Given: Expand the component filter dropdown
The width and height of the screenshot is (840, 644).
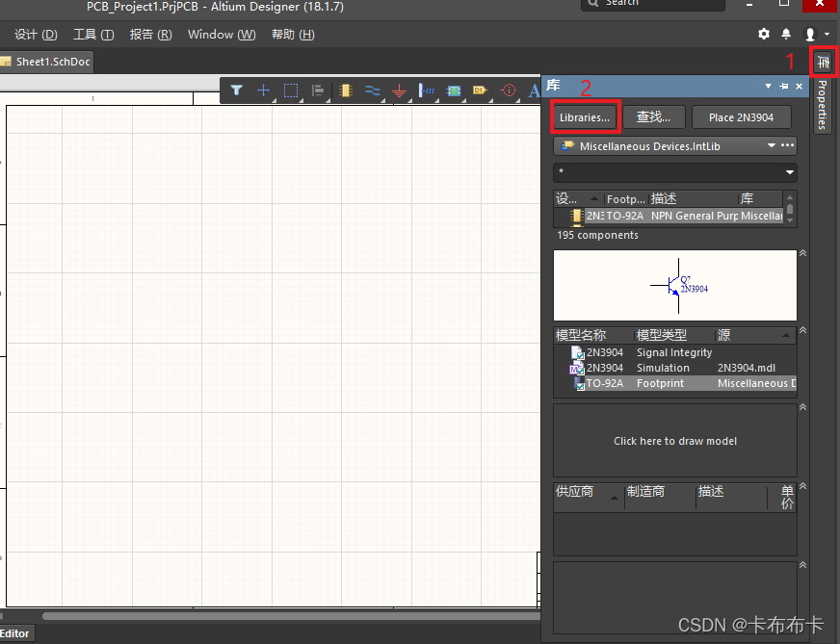Looking at the screenshot, I should (x=790, y=172).
